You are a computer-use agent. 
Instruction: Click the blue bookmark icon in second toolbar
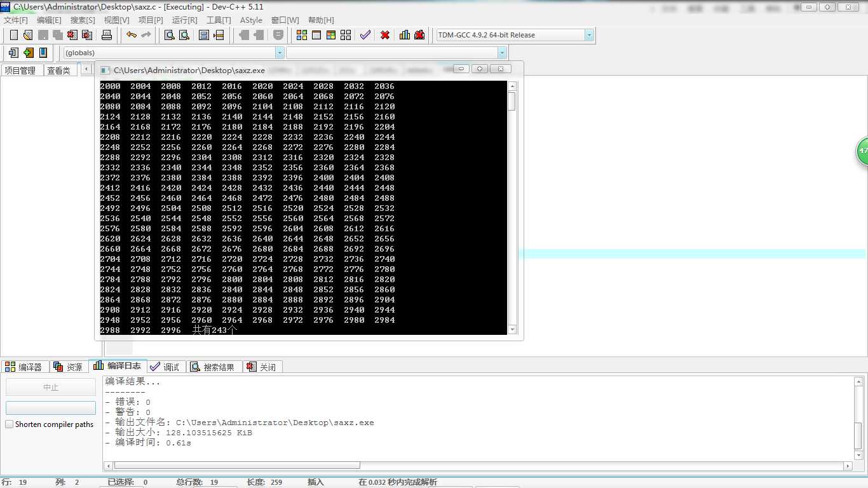tap(43, 53)
